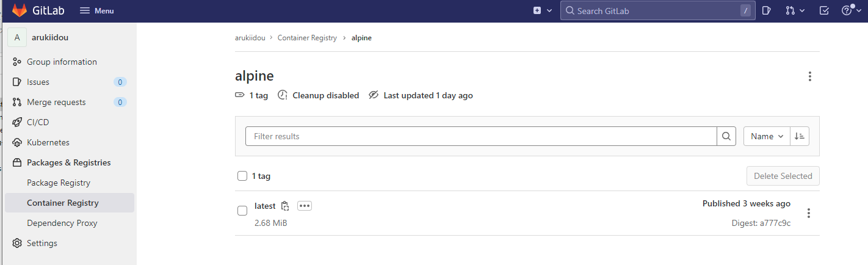Select all tags with the 1 tag checkbox
Viewport: 868px width, 265px height.
242,176
